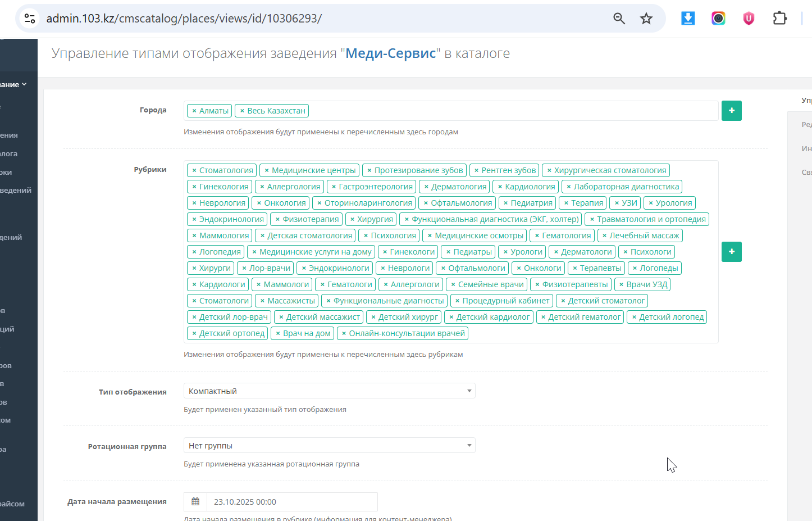Click the start date input field
This screenshot has width=812, height=521.
point(292,502)
